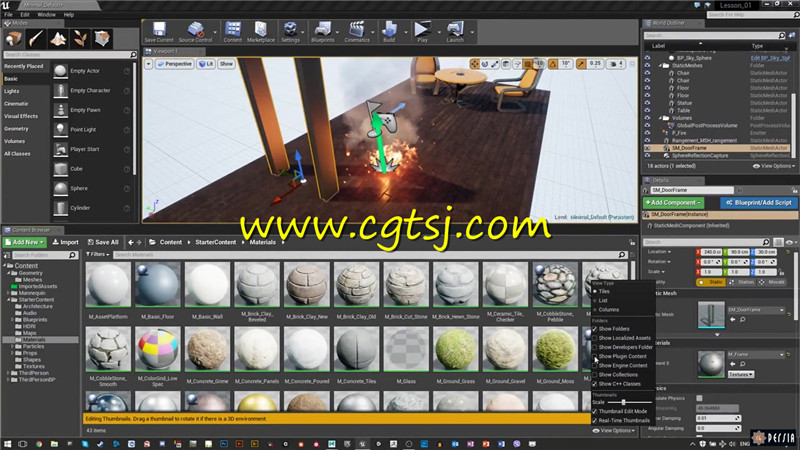Adjust the thumbnail Scale slider
800x450 pixels.
(x=630, y=402)
